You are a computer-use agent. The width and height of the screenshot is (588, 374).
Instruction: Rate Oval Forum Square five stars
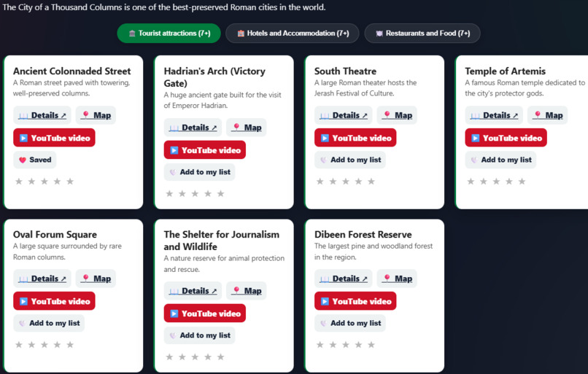click(70, 345)
